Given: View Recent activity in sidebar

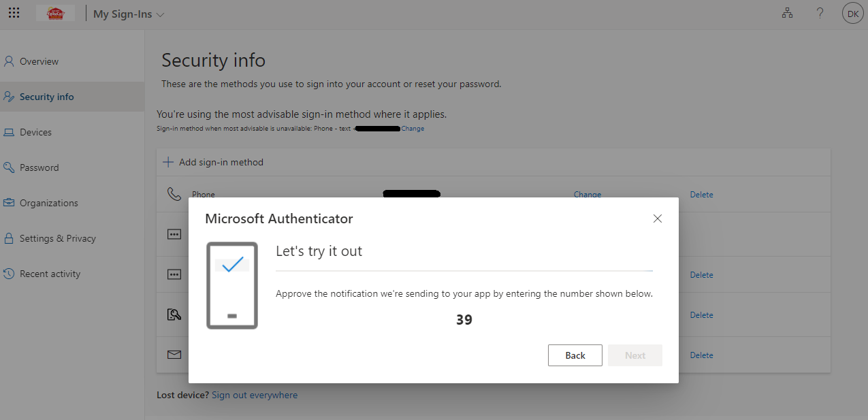Looking at the screenshot, I should pos(50,274).
